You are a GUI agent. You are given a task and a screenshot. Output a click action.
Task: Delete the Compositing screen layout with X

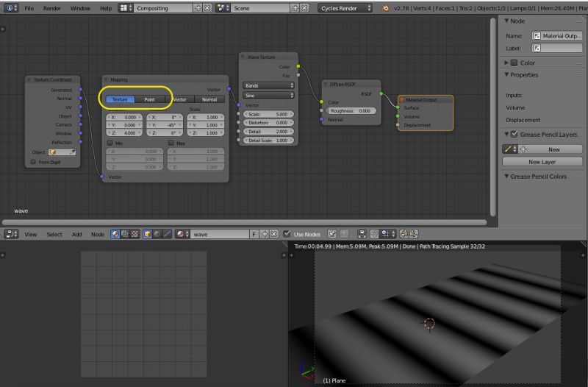207,8
